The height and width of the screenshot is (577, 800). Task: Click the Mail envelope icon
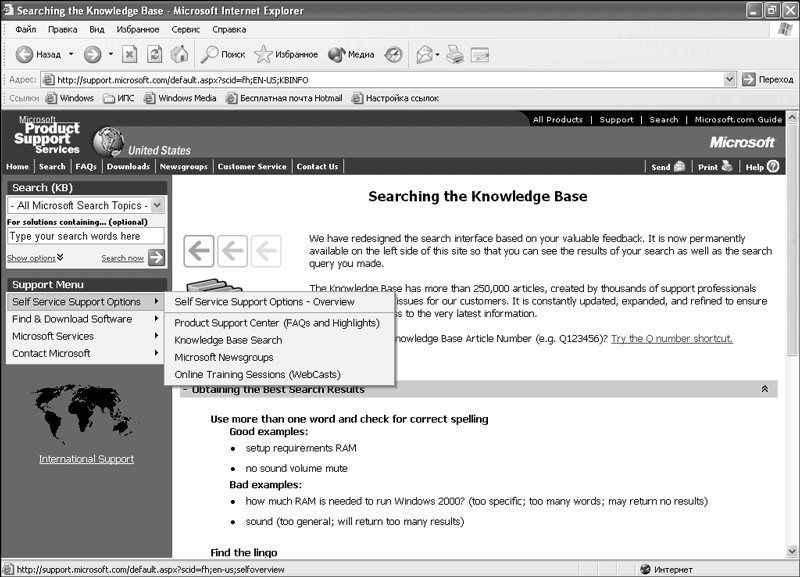tap(424, 54)
